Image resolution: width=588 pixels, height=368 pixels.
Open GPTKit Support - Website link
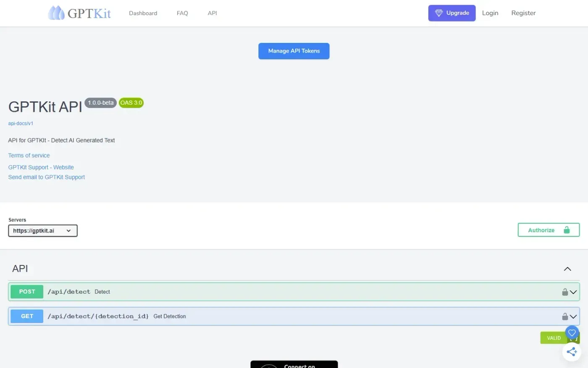point(41,167)
